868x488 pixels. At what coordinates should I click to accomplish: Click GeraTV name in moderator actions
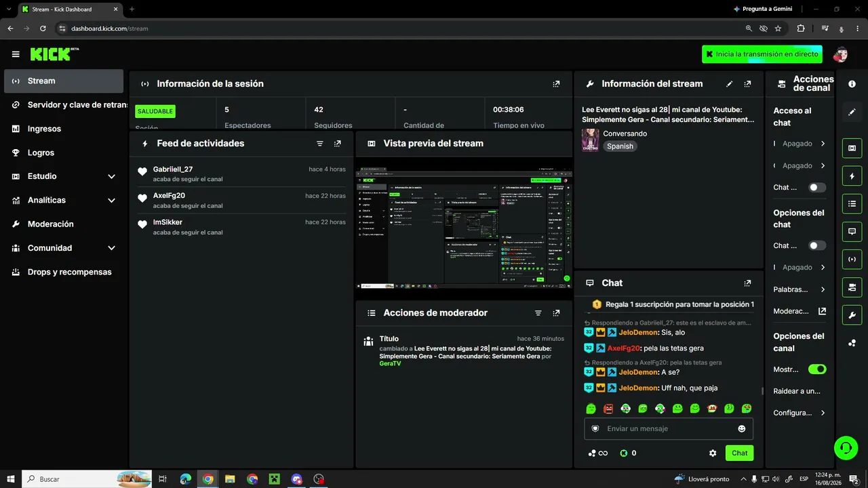tap(390, 363)
